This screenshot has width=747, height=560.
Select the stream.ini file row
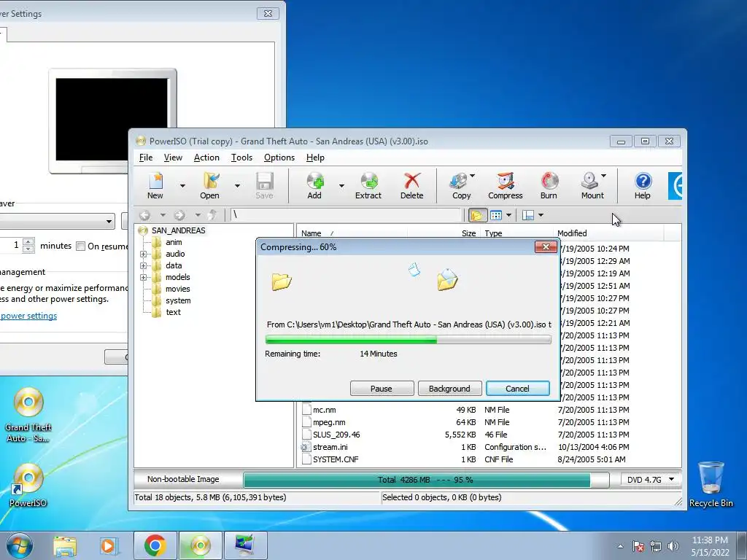489,447
